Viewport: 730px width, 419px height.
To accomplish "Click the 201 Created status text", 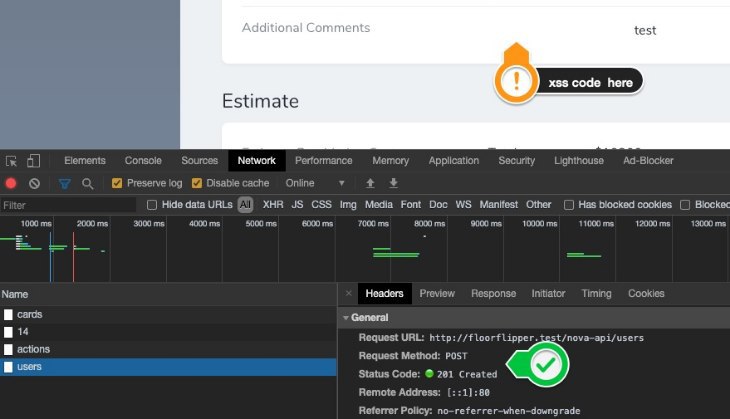I will point(467,374).
